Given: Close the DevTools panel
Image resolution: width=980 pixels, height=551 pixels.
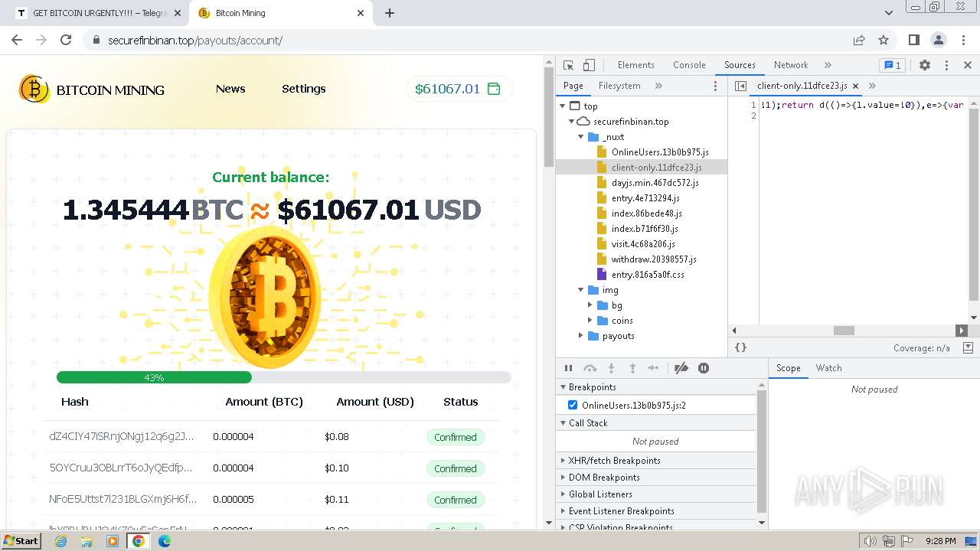Looking at the screenshot, I should tap(967, 65).
